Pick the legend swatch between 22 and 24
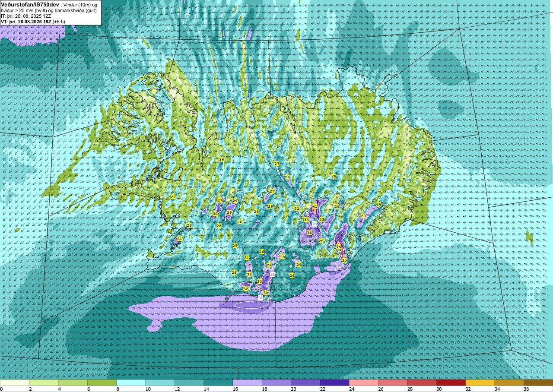The height and width of the screenshot is (392, 553). [334, 383]
